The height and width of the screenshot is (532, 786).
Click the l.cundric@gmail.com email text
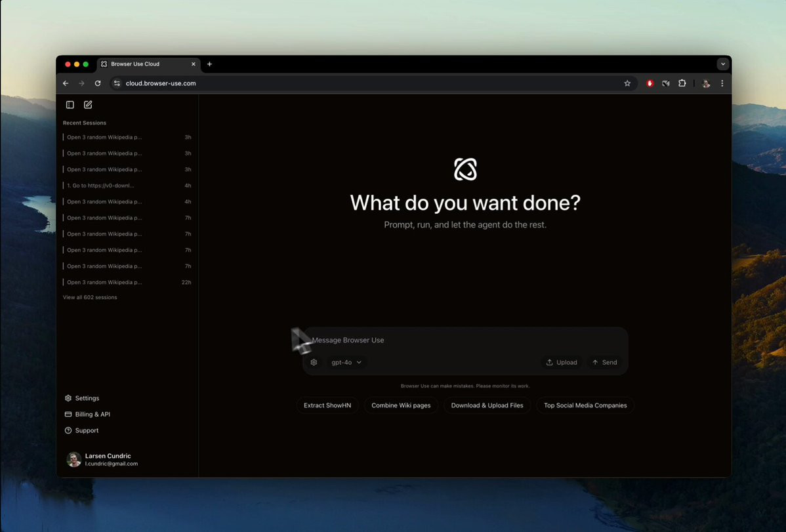click(x=112, y=464)
